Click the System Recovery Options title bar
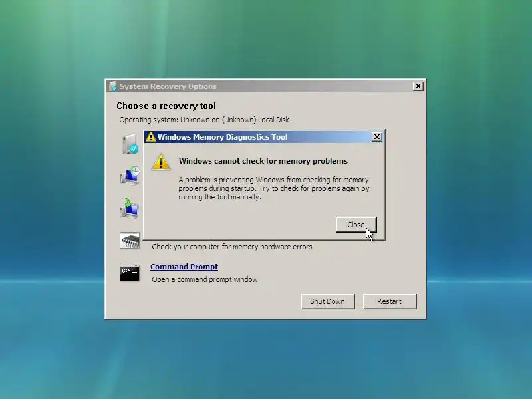532x399 pixels. [265, 86]
